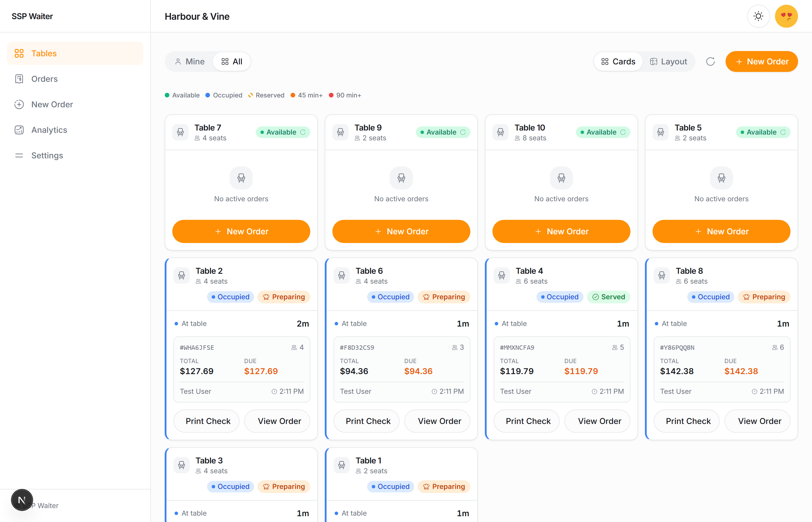Screen dimensions: 812x522
Task: Click the chair icon on Table 7
Action: coord(180,132)
